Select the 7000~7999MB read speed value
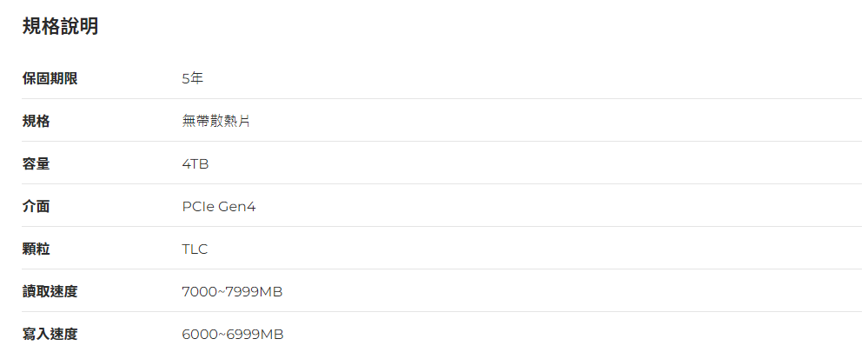Image resolution: width=868 pixels, height=359 pixels. [x=232, y=291]
